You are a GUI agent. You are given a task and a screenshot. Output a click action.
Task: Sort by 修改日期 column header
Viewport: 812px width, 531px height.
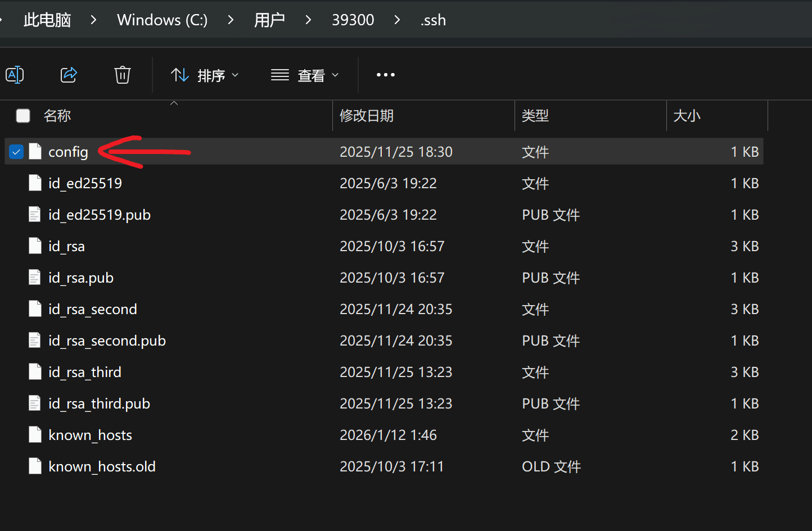pyautogui.click(x=367, y=116)
